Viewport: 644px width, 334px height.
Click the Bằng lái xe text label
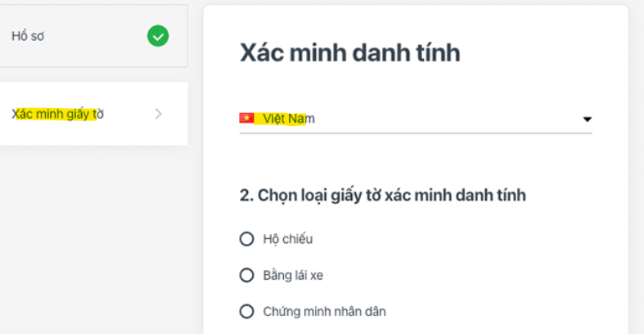click(x=293, y=275)
